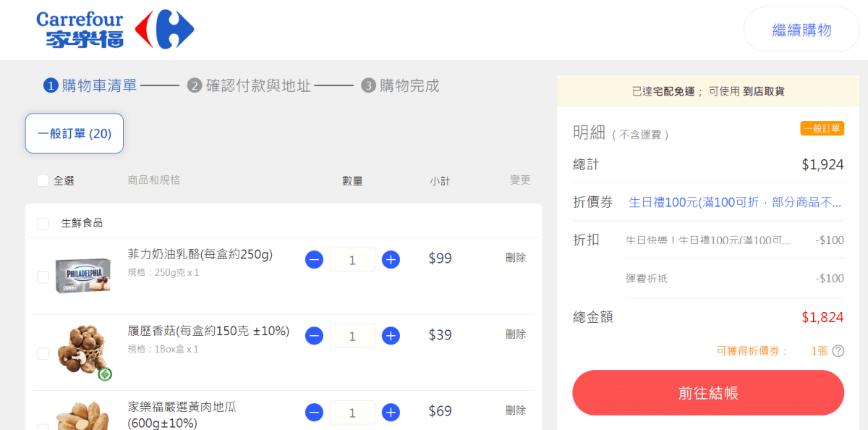Image resolution: width=868 pixels, height=430 pixels.
Task: Open the 一般訂單 (20) tab
Action: pyautogui.click(x=75, y=134)
